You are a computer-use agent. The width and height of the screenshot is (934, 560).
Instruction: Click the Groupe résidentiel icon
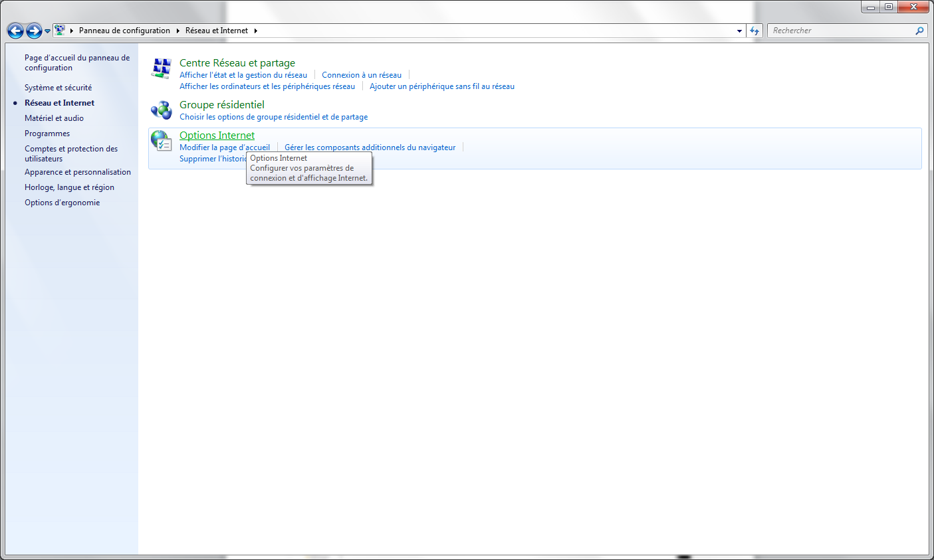[162, 110]
